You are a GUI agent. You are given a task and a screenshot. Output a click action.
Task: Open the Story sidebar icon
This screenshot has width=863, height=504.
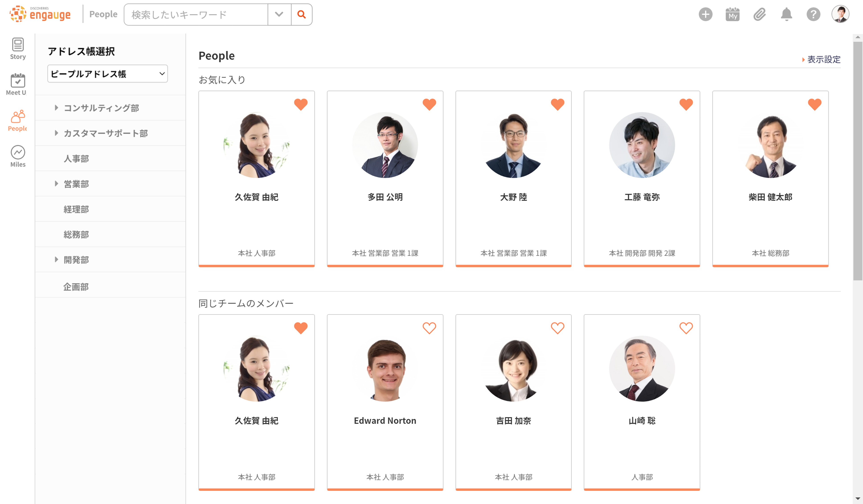(18, 48)
